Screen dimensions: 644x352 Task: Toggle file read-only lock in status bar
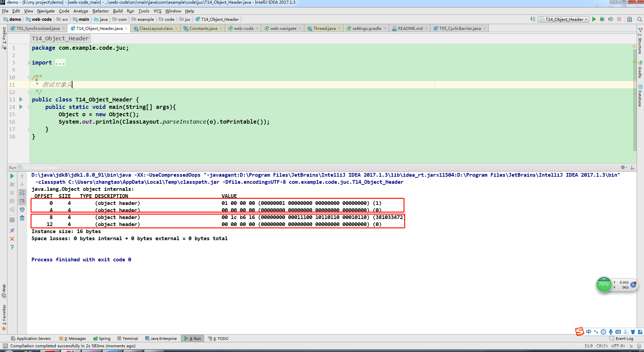pyautogui.click(x=631, y=346)
